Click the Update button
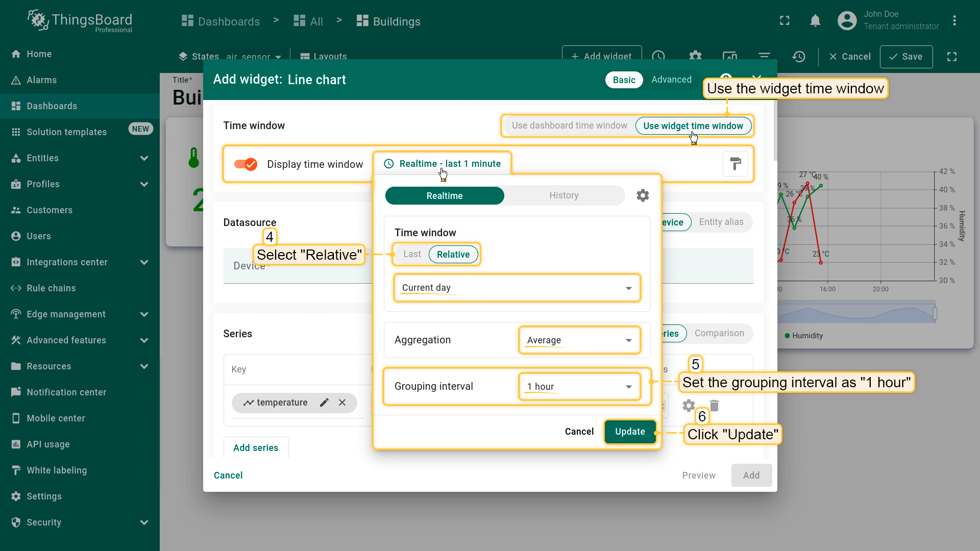Viewport: 980px width, 551px height. (x=630, y=432)
